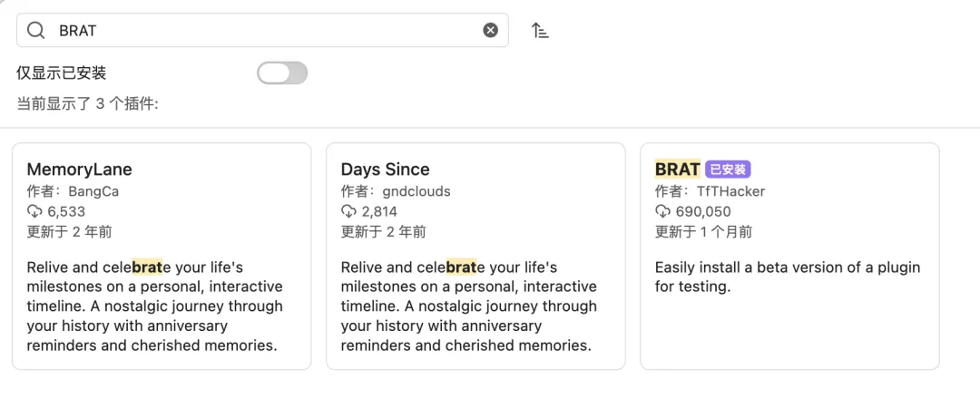Click the Days Since title
The image size is (980, 398).
click(385, 170)
